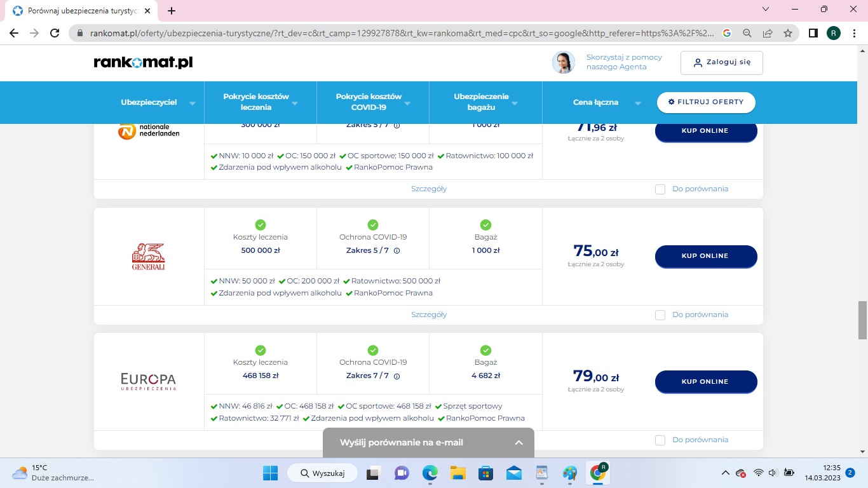Click Kup online for the Europa 79,00 zł offer
Image resolution: width=868 pixels, height=488 pixels.
coord(706,381)
